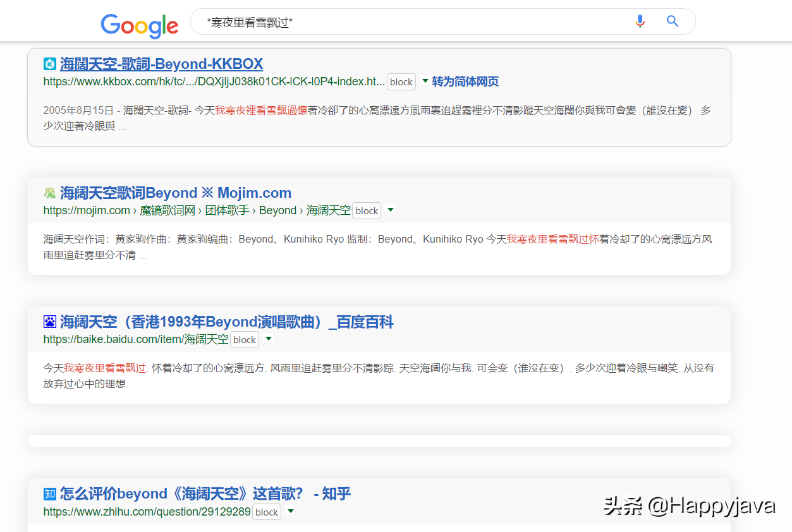Click 转为简体网页 link
The width and height of the screenshot is (792, 532).
point(465,82)
